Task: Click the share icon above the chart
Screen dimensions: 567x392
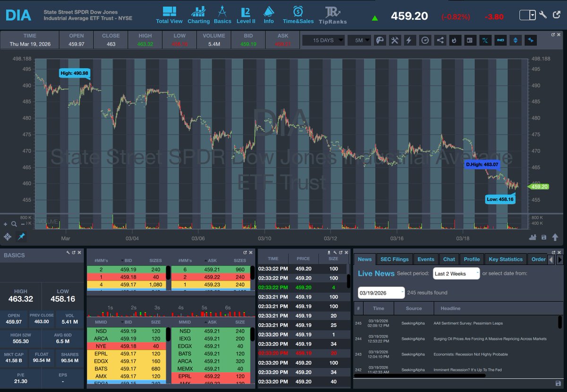Action: (x=440, y=40)
